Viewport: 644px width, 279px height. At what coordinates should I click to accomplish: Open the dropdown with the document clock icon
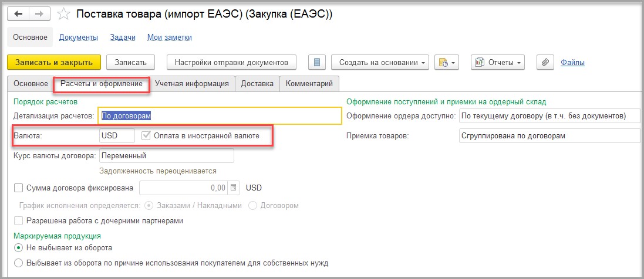[446, 62]
